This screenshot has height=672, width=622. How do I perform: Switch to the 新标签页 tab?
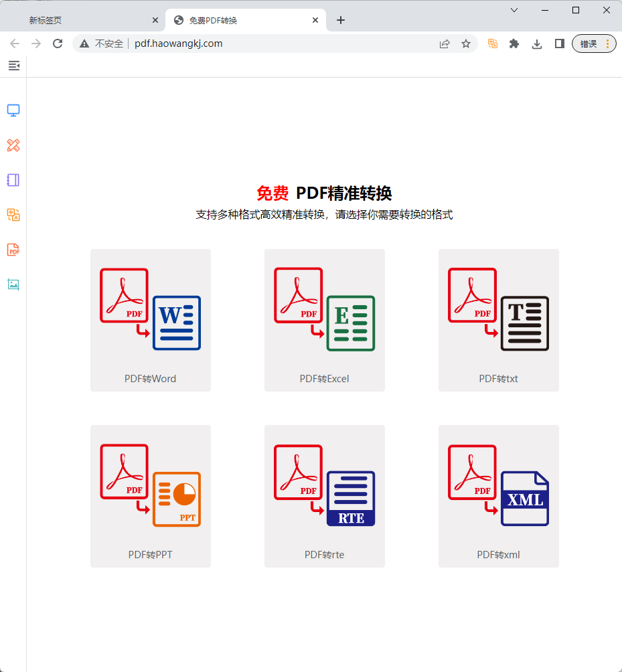point(84,20)
